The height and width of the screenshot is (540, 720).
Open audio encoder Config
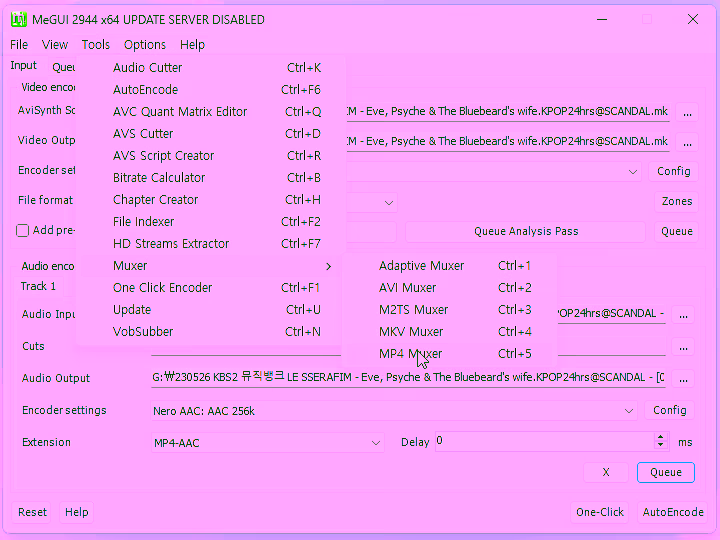coord(669,410)
